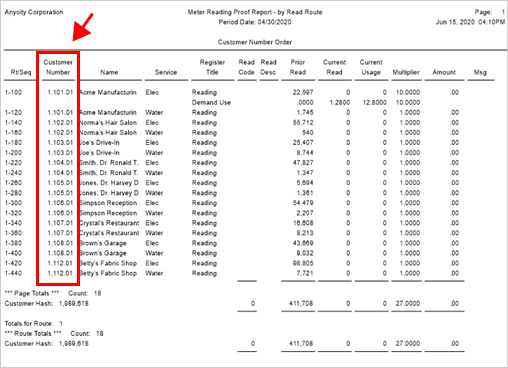The height and width of the screenshot is (368, 508).
Task: Click customer number 1.106.01 in row 1-300
Action: [60, 203]
